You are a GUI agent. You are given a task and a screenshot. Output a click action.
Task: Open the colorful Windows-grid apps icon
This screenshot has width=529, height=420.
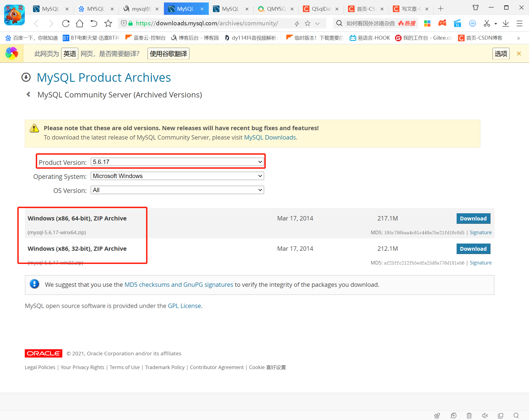tap(427, 24)
